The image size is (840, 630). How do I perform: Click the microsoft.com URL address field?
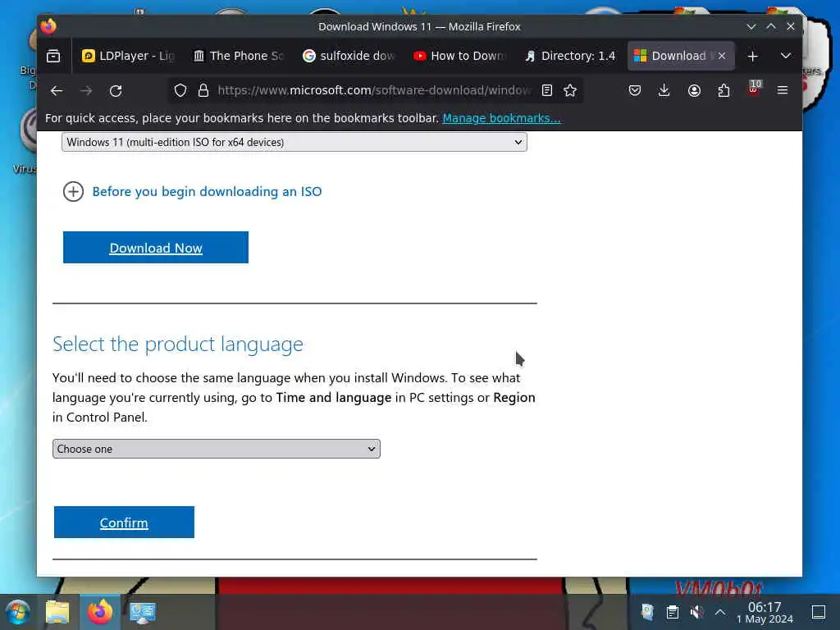coord(374,90)
